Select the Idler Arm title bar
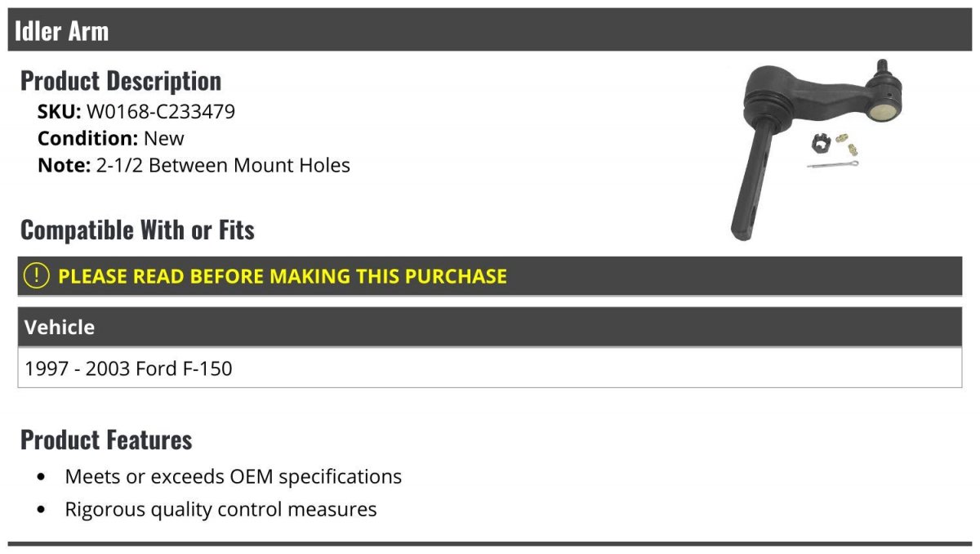Image resolution: width=980 pixels, height=554 pixels. (x=490, y=30)
